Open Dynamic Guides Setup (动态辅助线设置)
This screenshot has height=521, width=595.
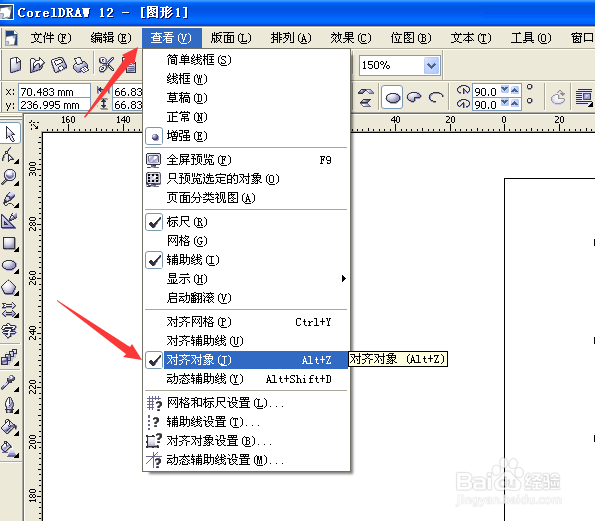246,460
